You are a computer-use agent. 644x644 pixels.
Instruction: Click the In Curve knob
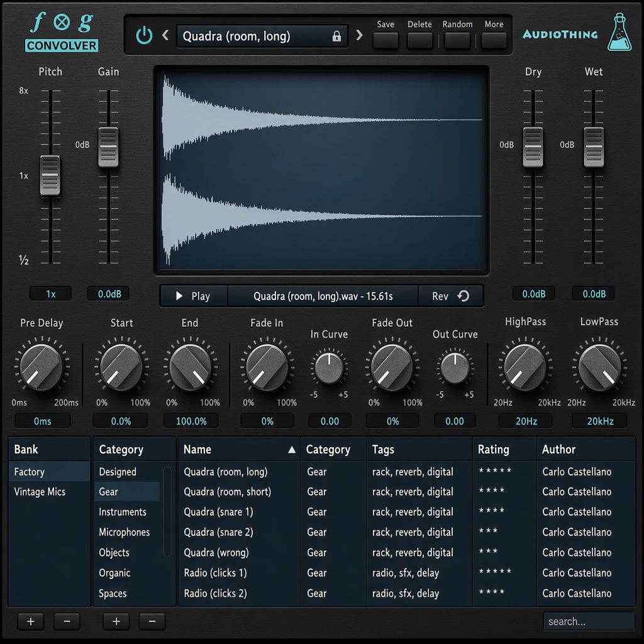(330, 368)
